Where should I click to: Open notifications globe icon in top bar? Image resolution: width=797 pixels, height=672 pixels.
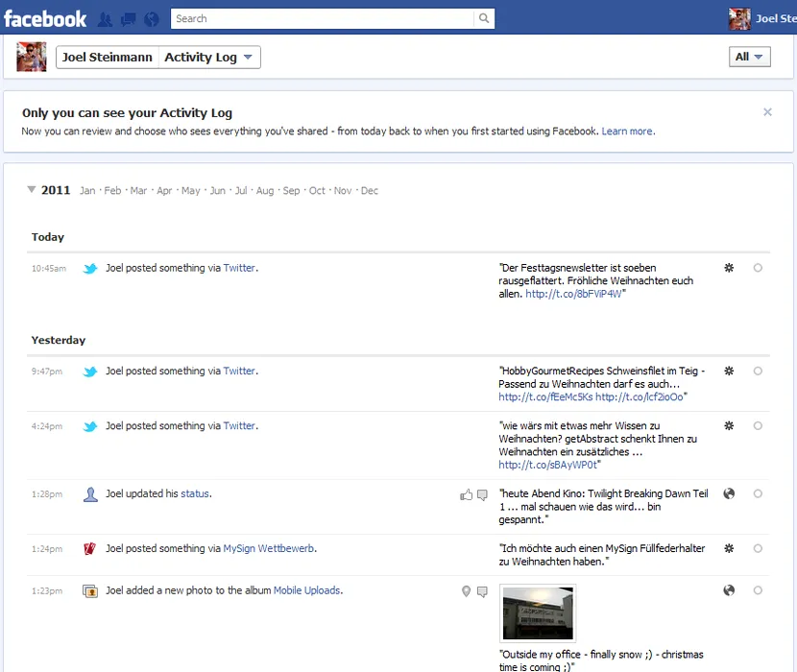[x=152, y=19]
